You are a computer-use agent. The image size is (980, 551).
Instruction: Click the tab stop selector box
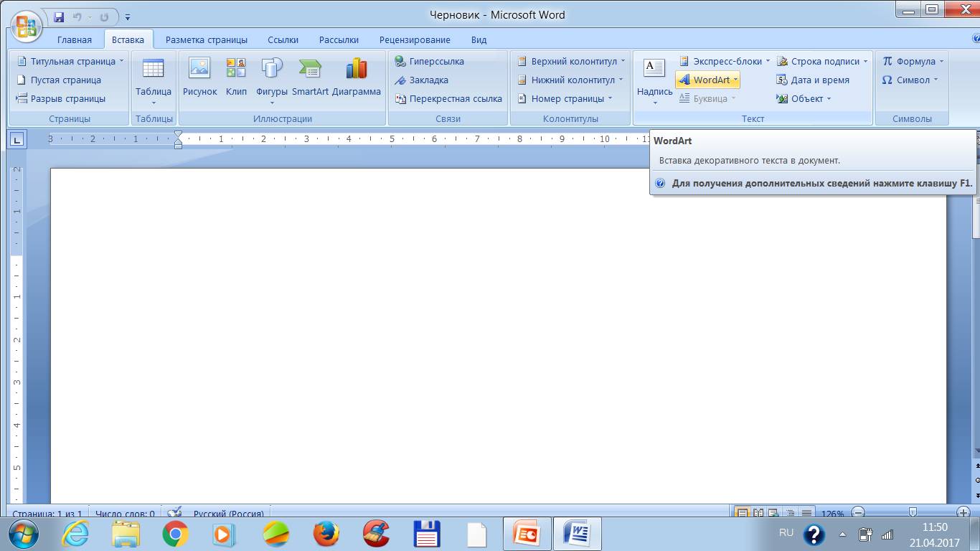click(x=17, y=139)
